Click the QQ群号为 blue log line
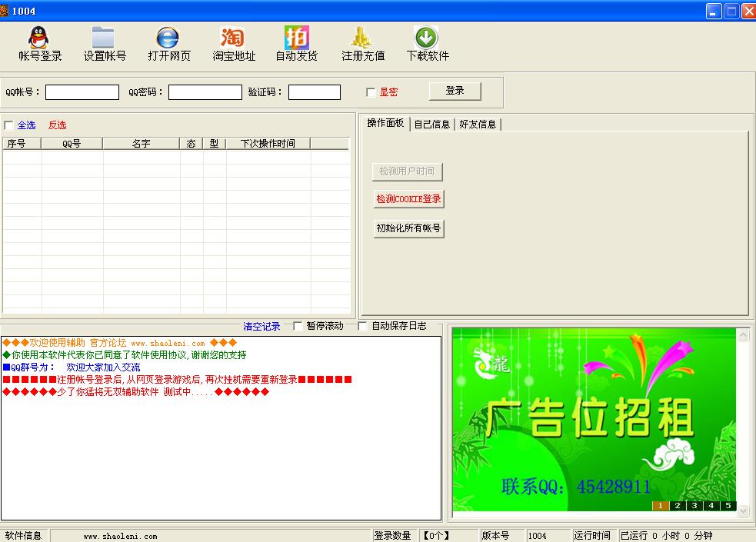 tap(72, 367)
